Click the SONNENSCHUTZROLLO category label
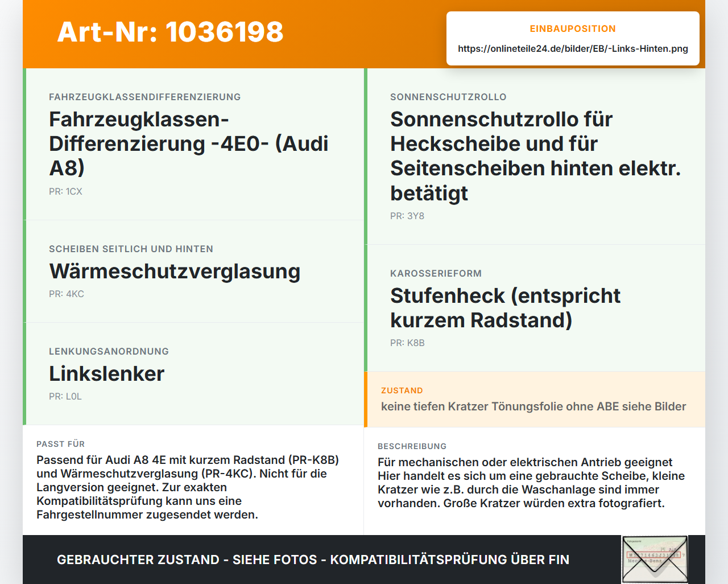The image size is (728, 584). coord(448,97)
